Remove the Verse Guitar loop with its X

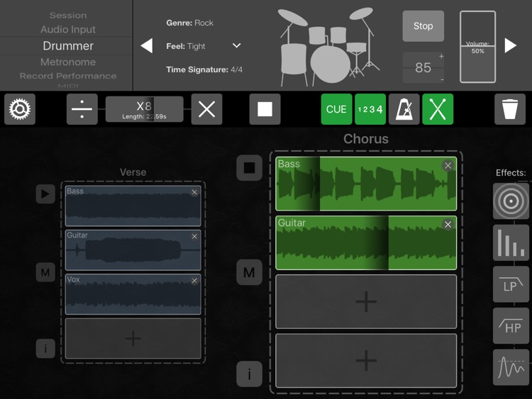pyautogui.click(x=194, y=236)
